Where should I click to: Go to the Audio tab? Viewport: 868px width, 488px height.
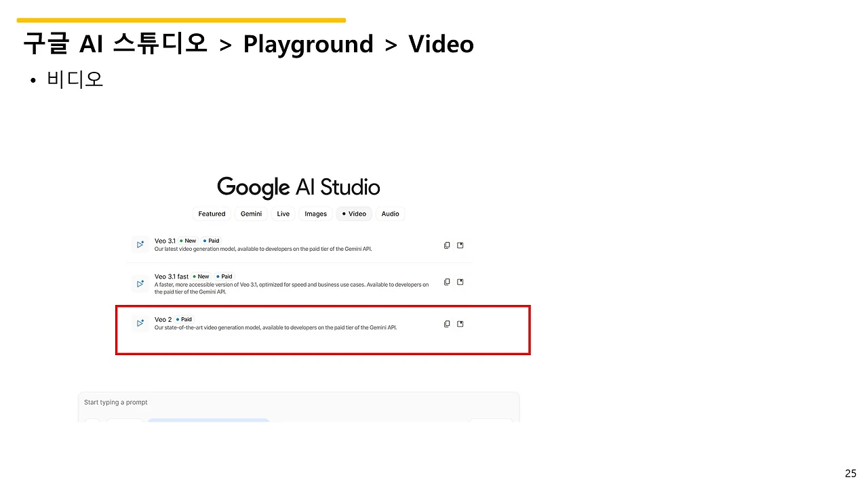[x=390, y=213]
